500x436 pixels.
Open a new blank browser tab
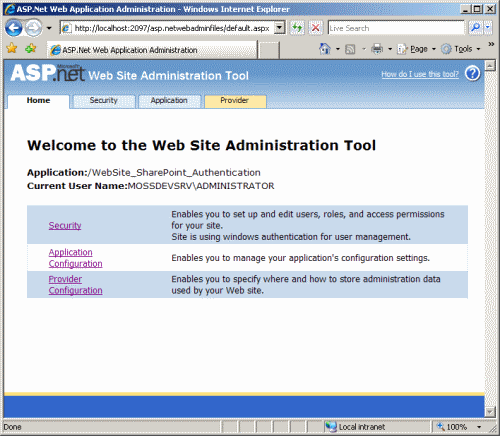[269, 50]
